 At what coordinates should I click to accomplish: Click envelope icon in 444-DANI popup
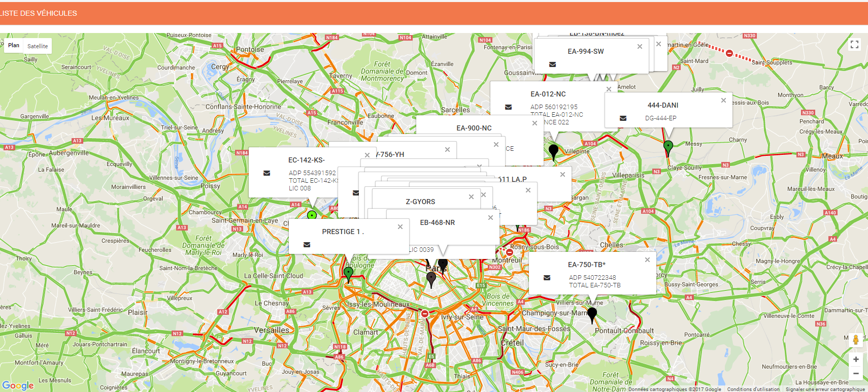point(623,118)
